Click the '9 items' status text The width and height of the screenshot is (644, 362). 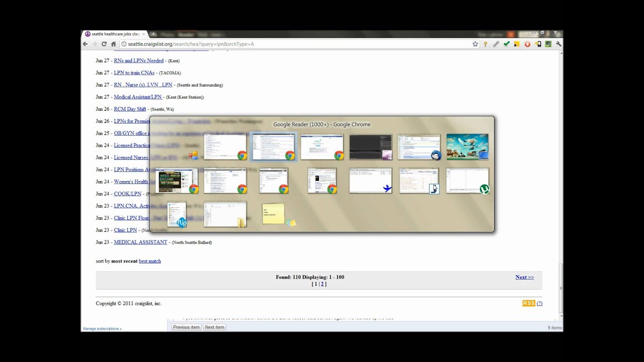[x=555, y=328]
